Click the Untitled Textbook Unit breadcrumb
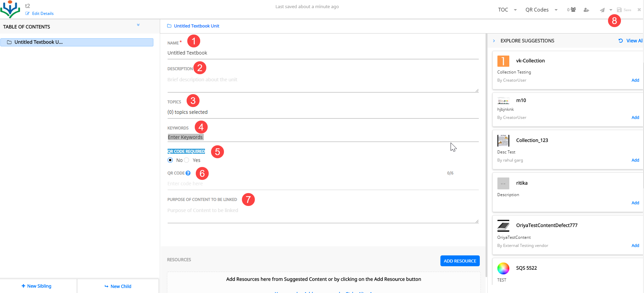 point(196,26)
